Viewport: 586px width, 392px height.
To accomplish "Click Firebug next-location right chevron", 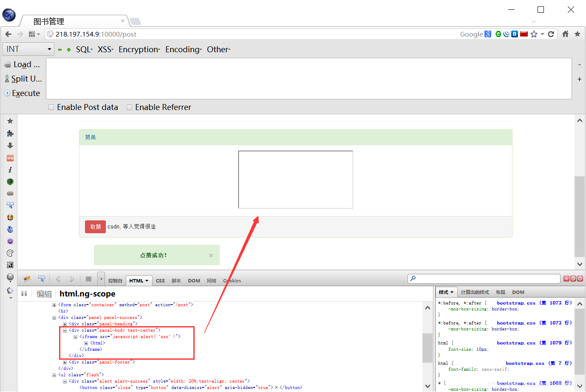I will pyautogui.click(x=72, y=279).
